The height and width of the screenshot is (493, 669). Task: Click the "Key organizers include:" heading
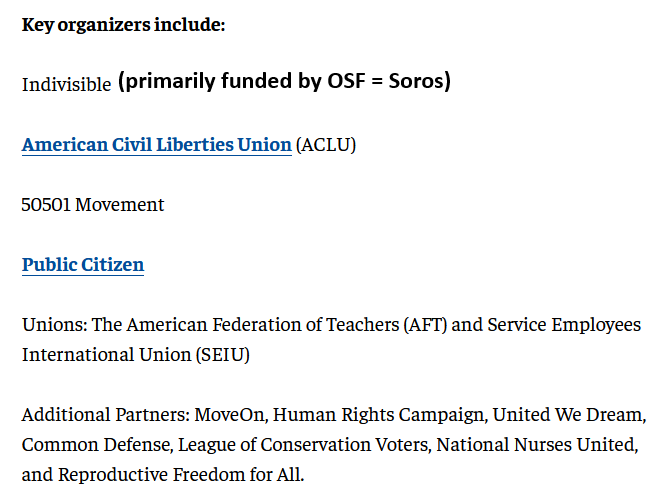(x=124, y=24)
